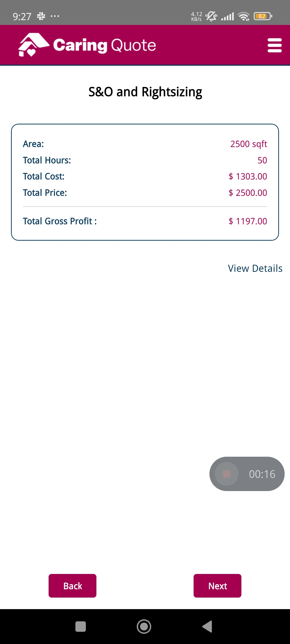
Task: Tap the Total Gross Profit amount
Action: [x=248, y=221]
